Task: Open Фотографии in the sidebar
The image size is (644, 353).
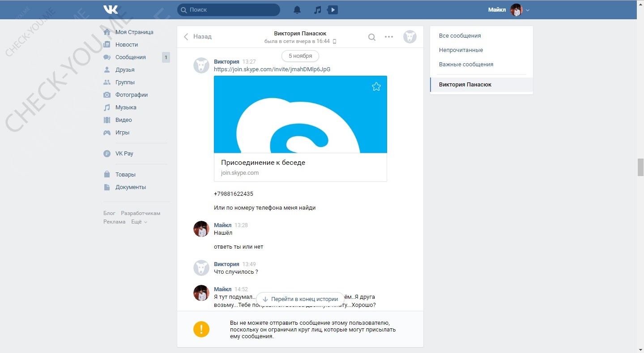Action: point(132,95)
